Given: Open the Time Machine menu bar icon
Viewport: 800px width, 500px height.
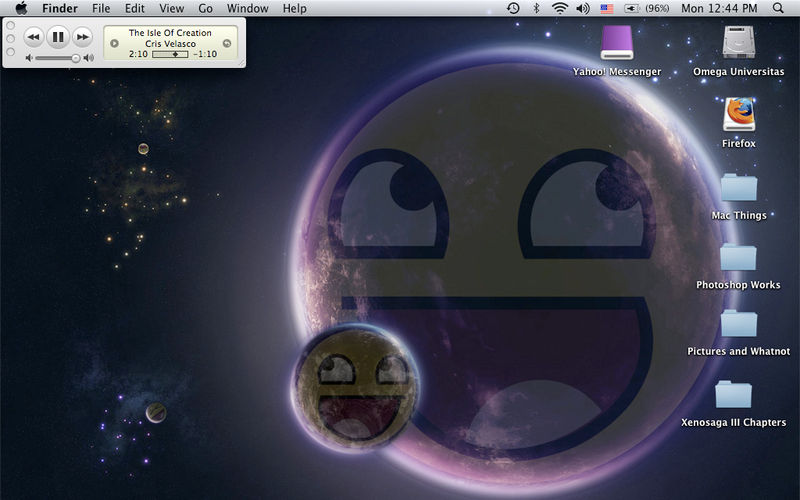Looking at the screenshot, I should (513, 8).
